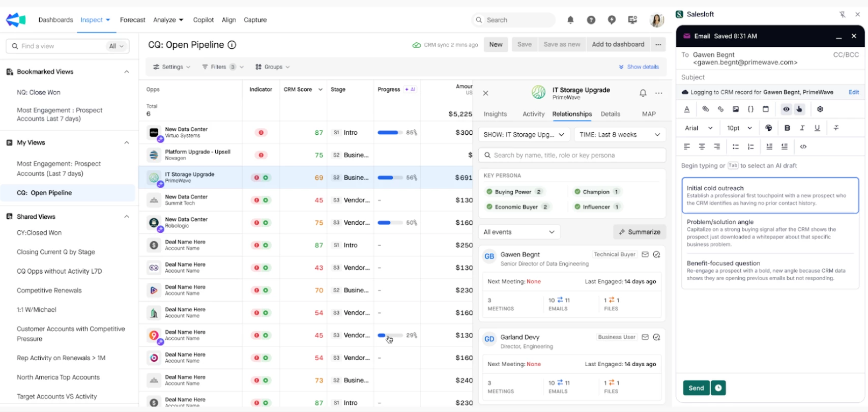
Task: Open the ellipsis menu beside Add to dashboard
Action: click(658, 44)
